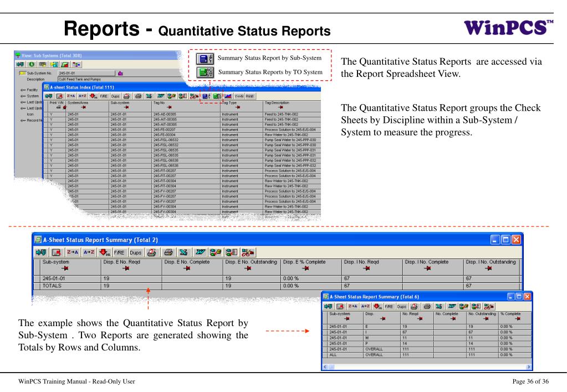Screen dimensions: 567x392
Task: Export to Excel from Total 2 summary toolbar
Action: tap(183, 252)
